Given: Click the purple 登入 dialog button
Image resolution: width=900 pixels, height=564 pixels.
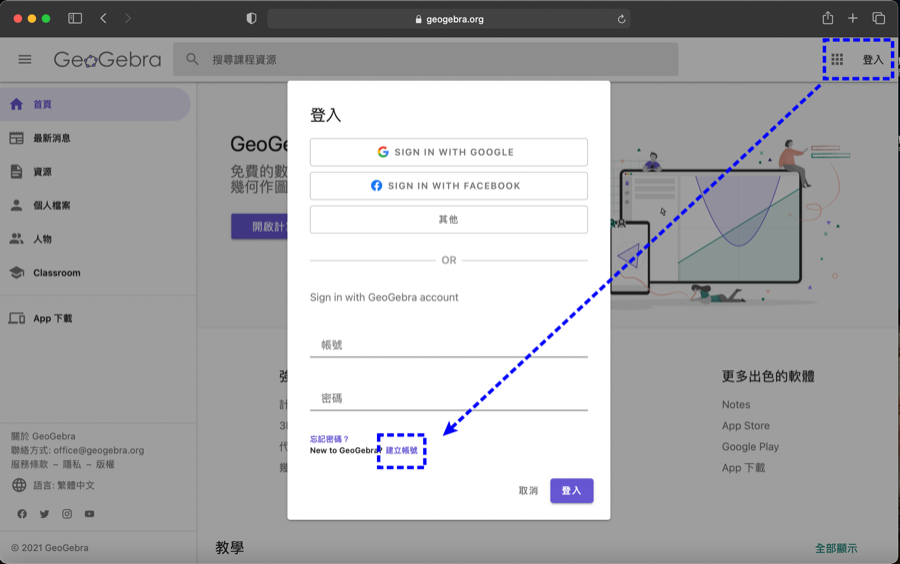Looking at the screenshot, I should click(x=572, y=491).
